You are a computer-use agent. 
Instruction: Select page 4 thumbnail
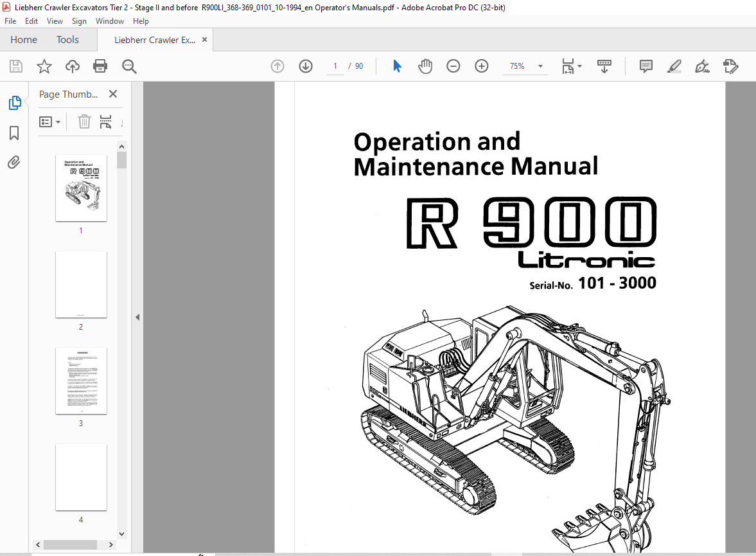[81, 478]
